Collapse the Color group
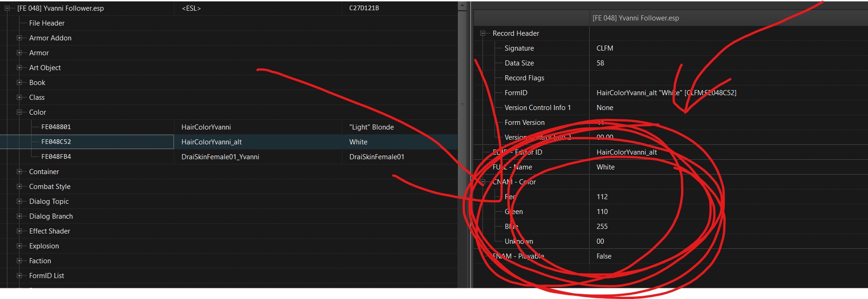 coord(19,112)
